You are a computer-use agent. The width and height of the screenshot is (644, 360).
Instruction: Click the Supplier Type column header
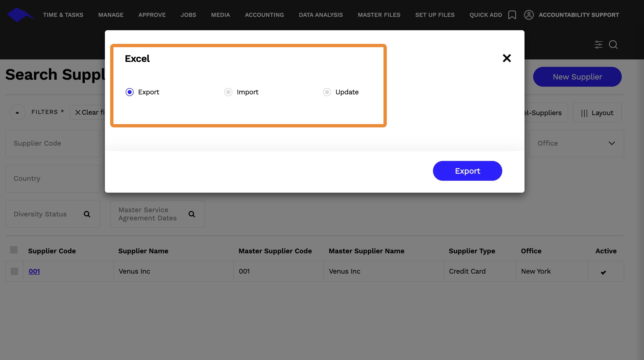472,251
